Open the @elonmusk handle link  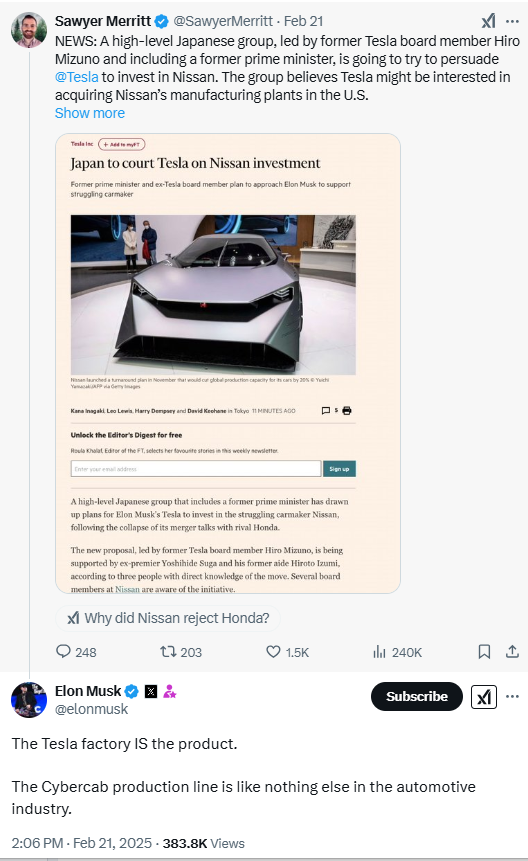91,709
